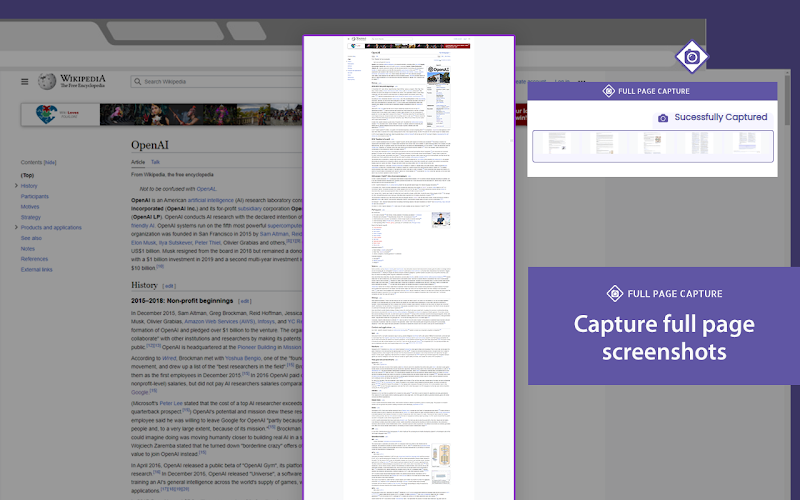Toggle Contents list with the hide link
Viewport: 800px width, 500px height.
point(50,162)
